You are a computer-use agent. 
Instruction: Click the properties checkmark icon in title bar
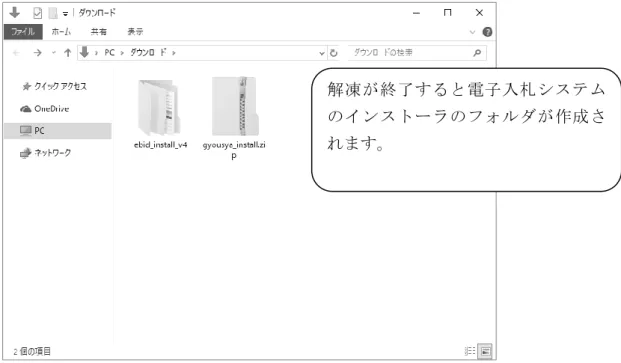tap(37, 13)
